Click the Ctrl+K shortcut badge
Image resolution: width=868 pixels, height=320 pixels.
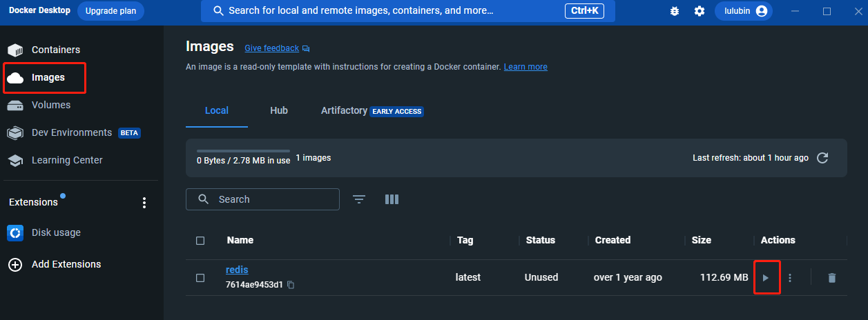click(x=584, y=11)
